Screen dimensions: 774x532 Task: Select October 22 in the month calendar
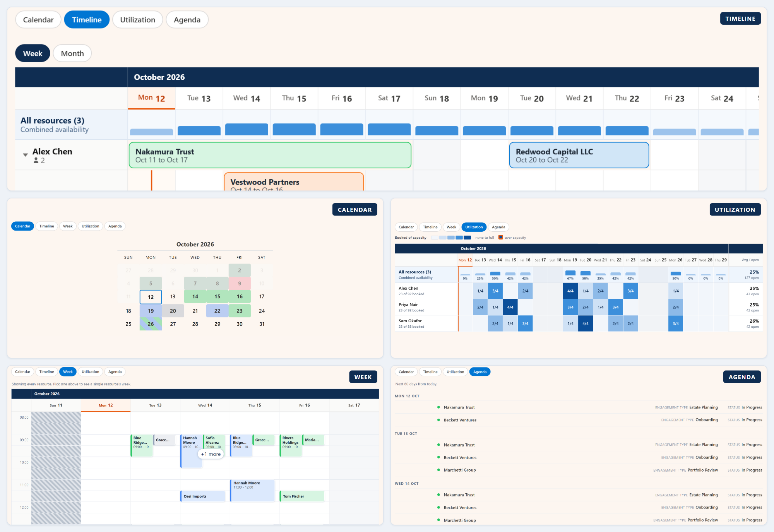click(x=217, y=311)
